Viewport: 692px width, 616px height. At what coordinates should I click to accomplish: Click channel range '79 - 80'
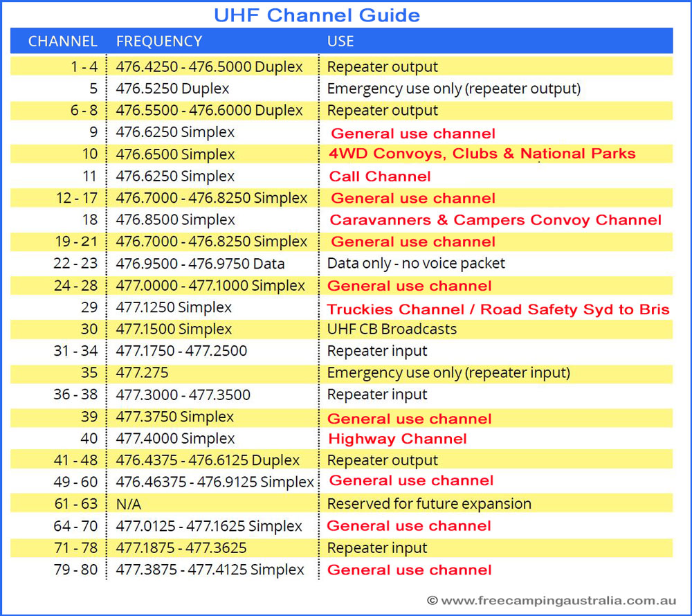75,570
